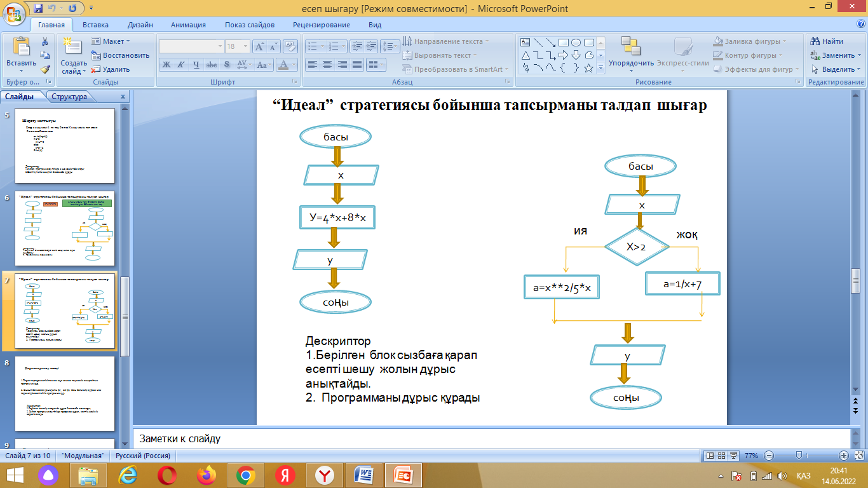Open the line spacing dropdown
The height and width of the screenshot is (488, 868).
coord(391,46)
